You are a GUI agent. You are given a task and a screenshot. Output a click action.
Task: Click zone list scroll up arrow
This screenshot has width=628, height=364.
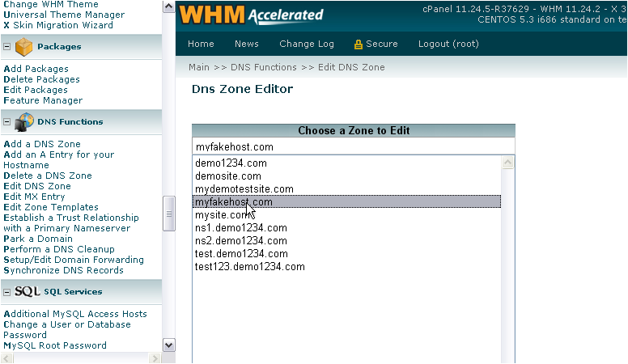tap(508, 163)
